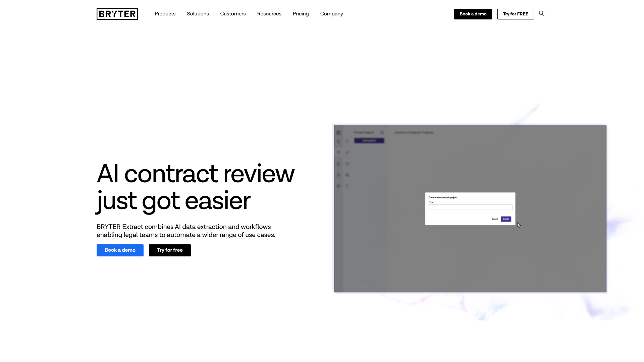Screen dimensions: 644x362
Task: Expand the Solutions navigation menu
Action: (x=198, y=14)
